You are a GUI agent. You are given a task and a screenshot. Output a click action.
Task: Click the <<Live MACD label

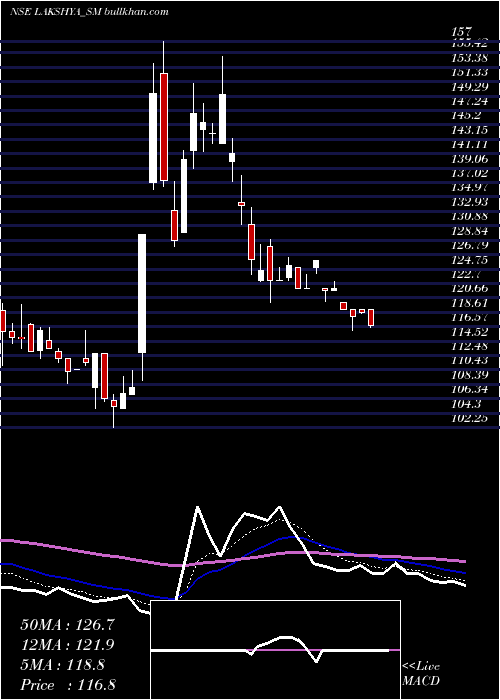[421, 673]
